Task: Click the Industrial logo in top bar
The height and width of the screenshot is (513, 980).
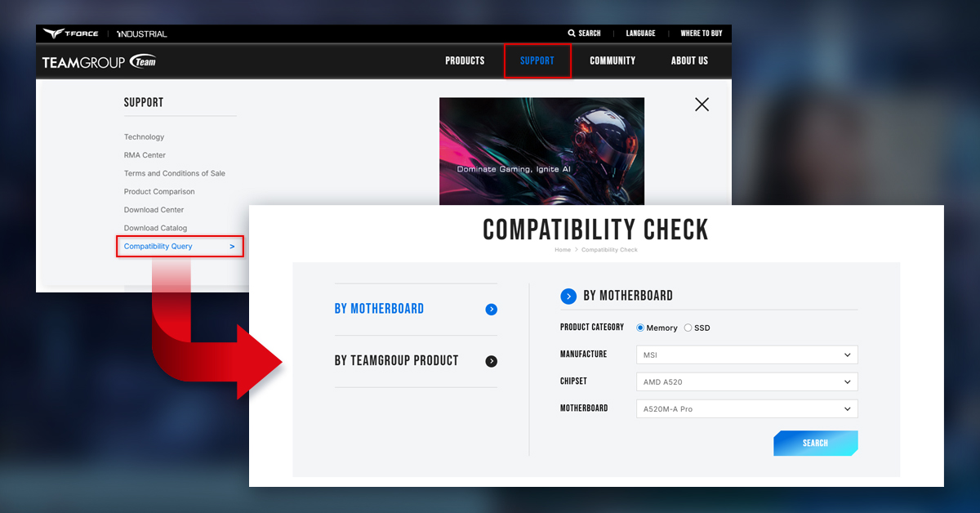Action: (x=141, y=33)
